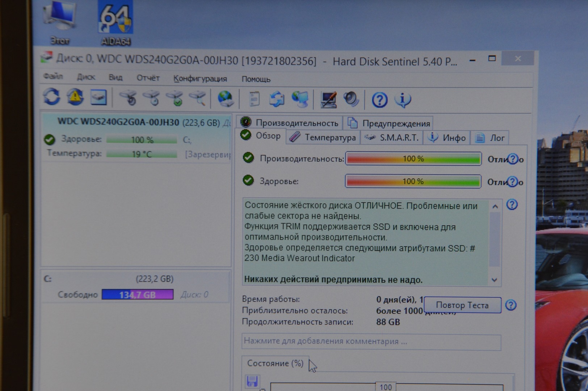
Task: Click the save floppy icon near chart
Action: pyautogui.click(x=252, y=381)
